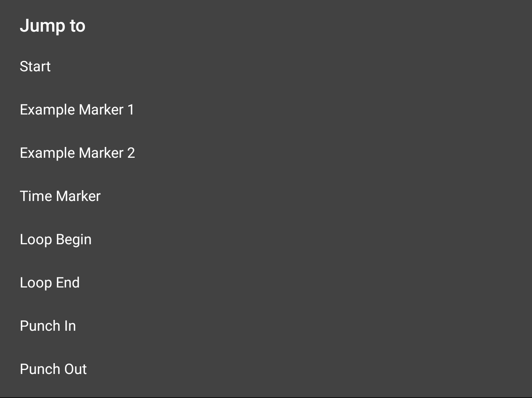Tap the Start list item
Image resolution: width=532 pixels, height=398 pixels.
(35, 66)
